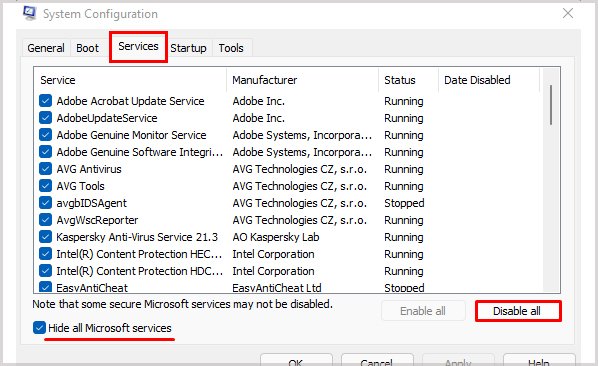
Task: Uncheck Intel(R) Content Protection HEC service
Action: pyautogui.click(x=45, y=254)
